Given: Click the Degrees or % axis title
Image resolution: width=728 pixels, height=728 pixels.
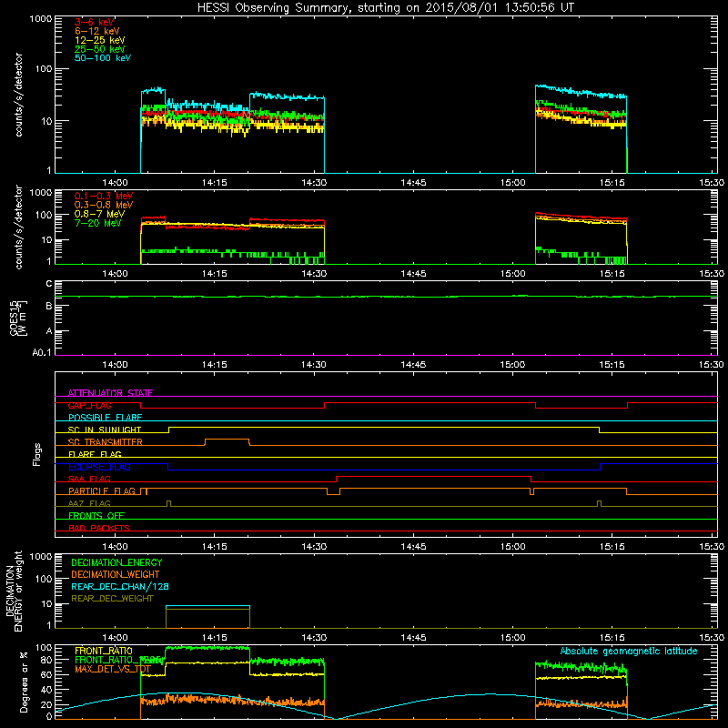Looking at the screenshot, I should (24, 682).
